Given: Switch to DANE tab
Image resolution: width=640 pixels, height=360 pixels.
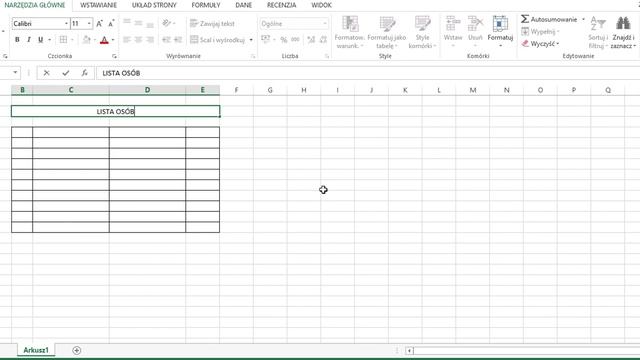Looking at the screenshot, I should coord(244,5).
